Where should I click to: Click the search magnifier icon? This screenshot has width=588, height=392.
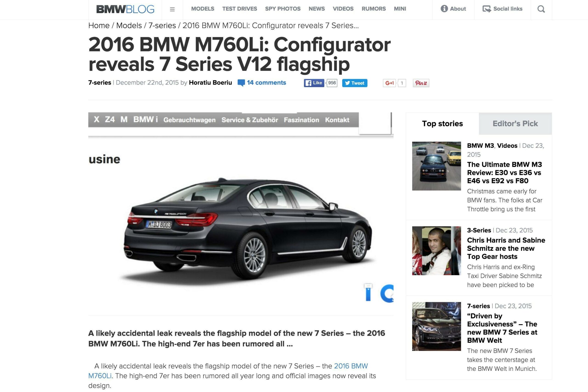pyautogui.click(x=541, y=9)
